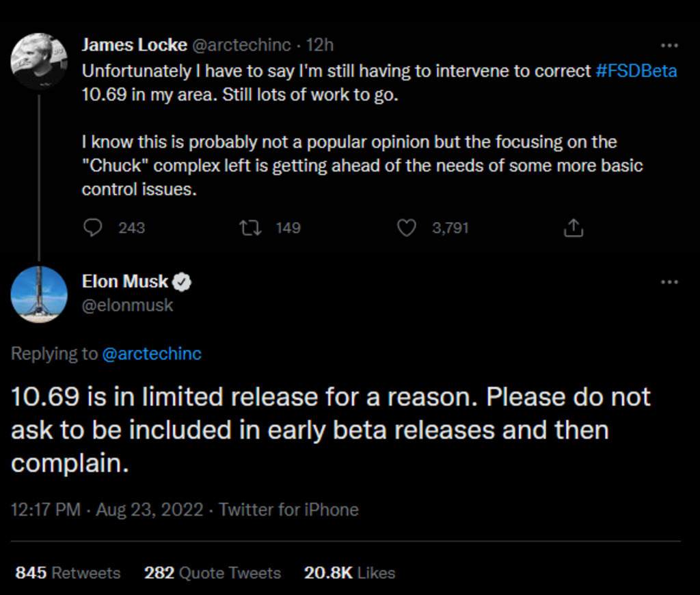Open Elon Musk's profile avatar
The width and height of the screenshot is (700, 595).
click(39, 294)
